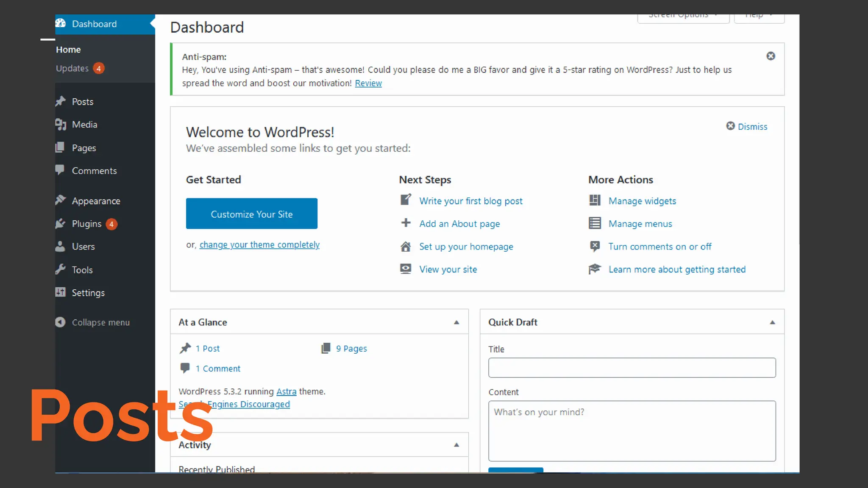Collapse the Quick Draft widget
The image size is (868, 488).
pyautogui.click(x=772, y=322)
